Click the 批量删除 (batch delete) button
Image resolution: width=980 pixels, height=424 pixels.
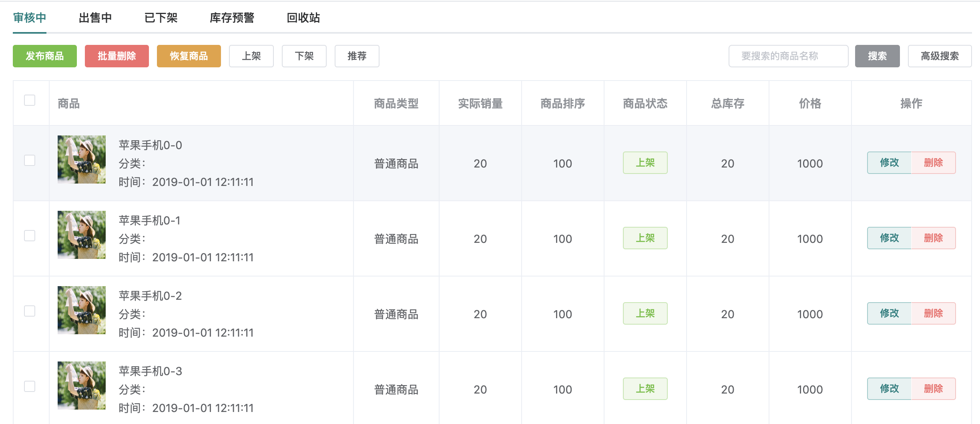116,56
